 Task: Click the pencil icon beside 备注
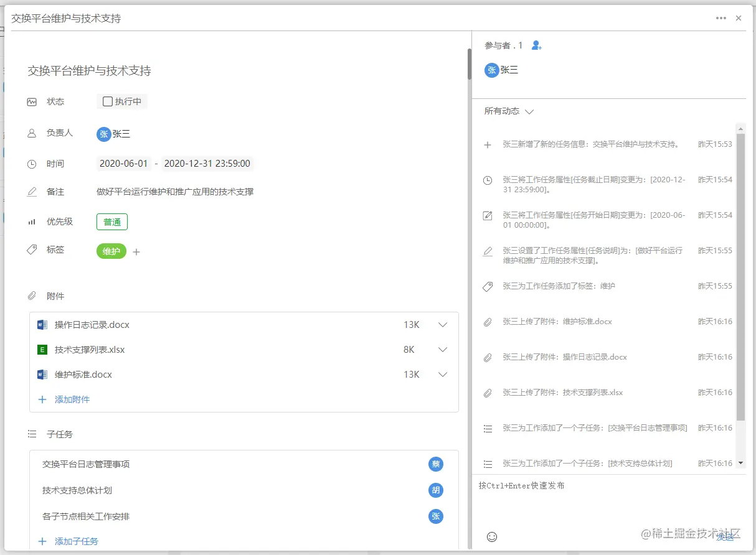pos(32,192)
